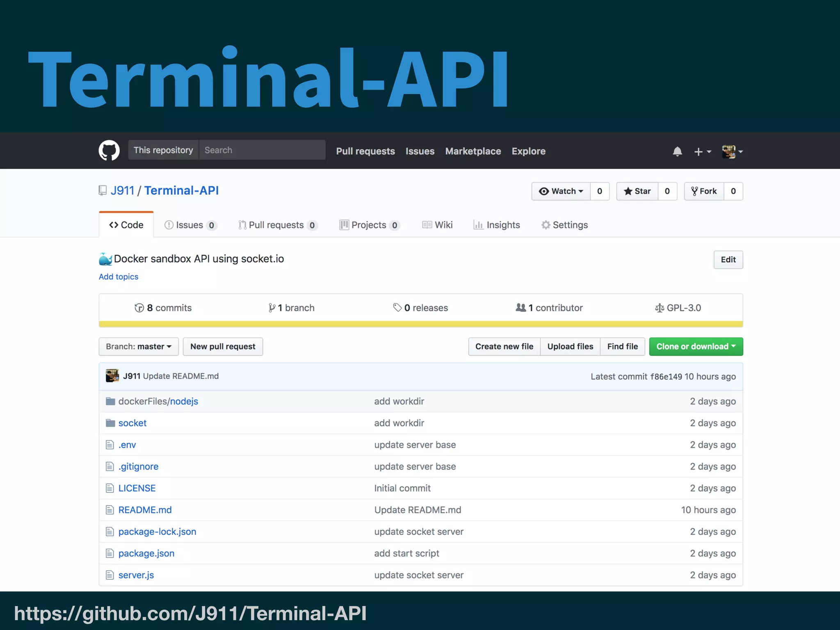Click the README.md file icon
Viewport: 840px width, 630px height.
coord(110,510)
